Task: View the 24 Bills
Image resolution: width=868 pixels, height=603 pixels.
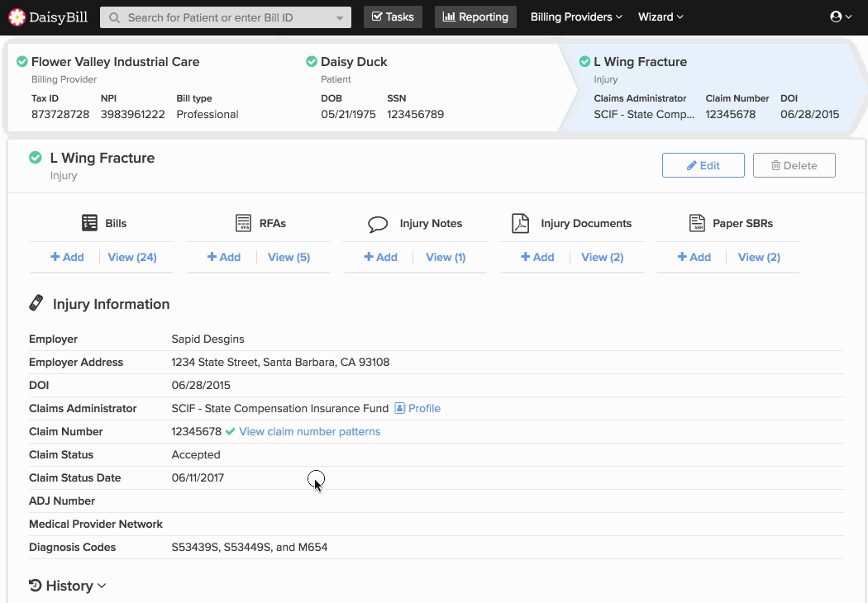Action: coord(132,257)
